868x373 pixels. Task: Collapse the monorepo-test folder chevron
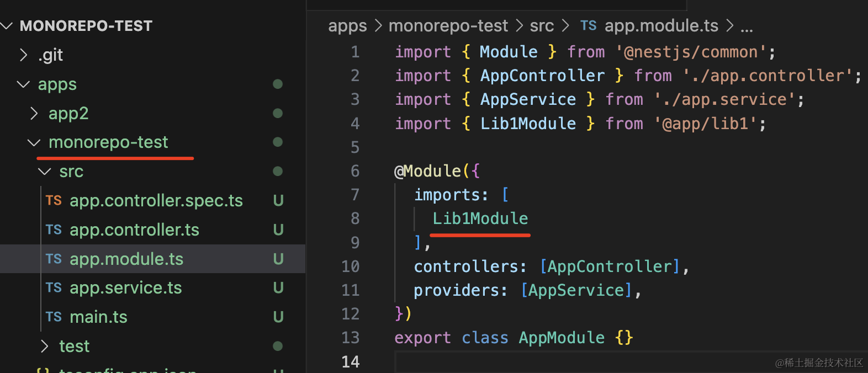pyautogui.click(x=34, y=142)
